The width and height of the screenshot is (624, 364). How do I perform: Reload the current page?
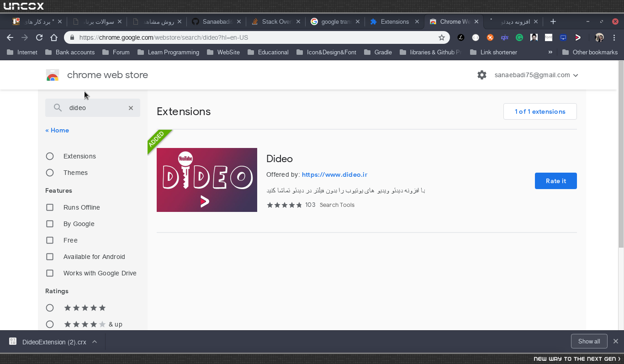point(39,37)
